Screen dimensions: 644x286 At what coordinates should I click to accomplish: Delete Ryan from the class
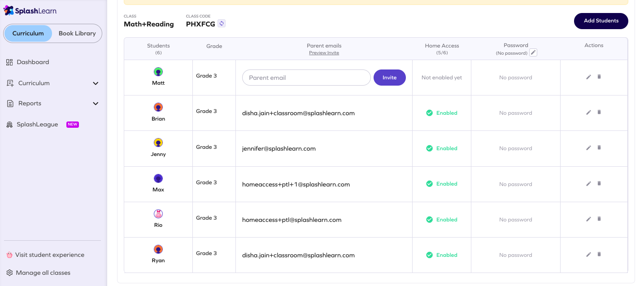pos(599,254)
